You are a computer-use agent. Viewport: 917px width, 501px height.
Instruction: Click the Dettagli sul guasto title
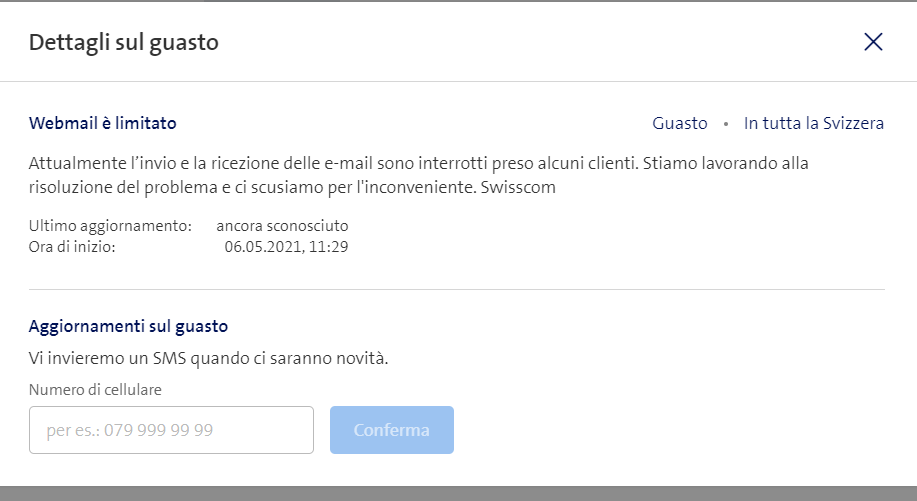tap(124, 42)
